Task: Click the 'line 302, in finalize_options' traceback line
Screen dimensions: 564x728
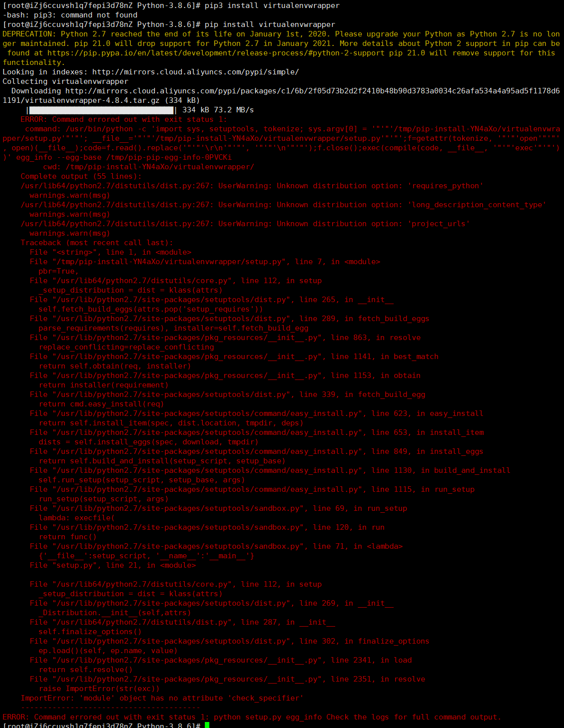Action: (229, 641)
